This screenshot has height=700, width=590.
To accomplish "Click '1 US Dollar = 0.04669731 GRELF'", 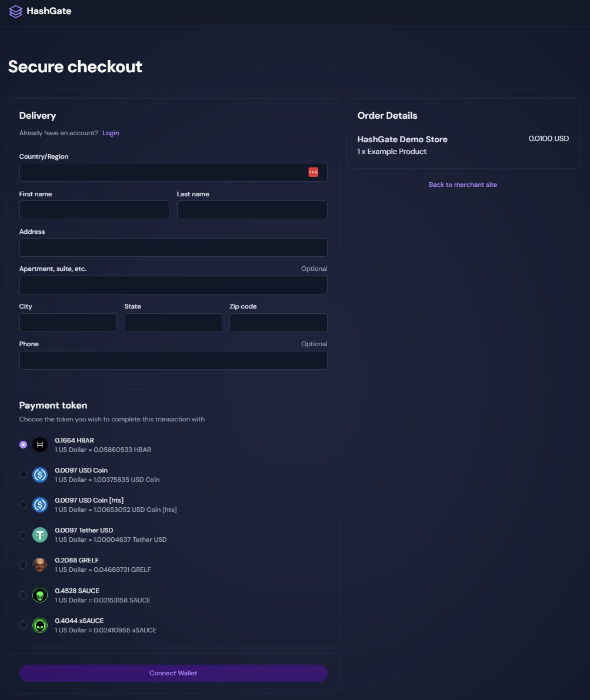I will [103, 570].
